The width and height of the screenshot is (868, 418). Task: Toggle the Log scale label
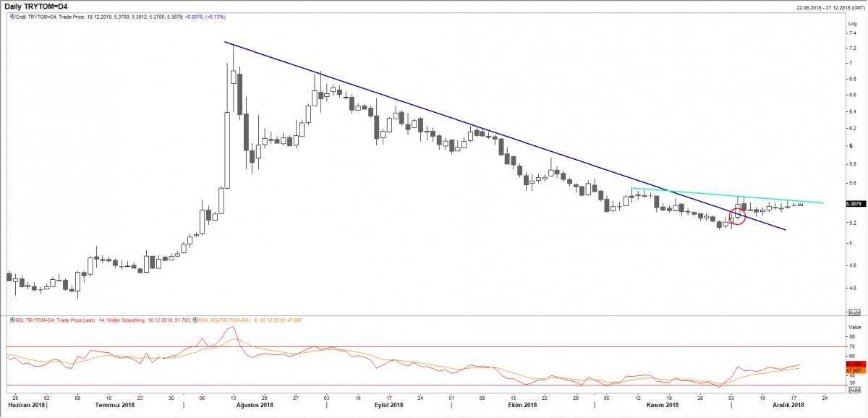pos(851,23)
